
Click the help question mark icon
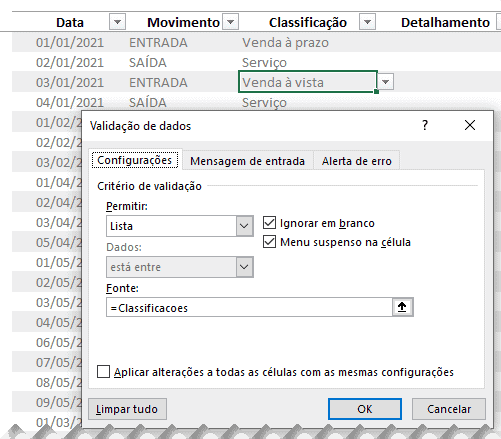click(425, 125)
